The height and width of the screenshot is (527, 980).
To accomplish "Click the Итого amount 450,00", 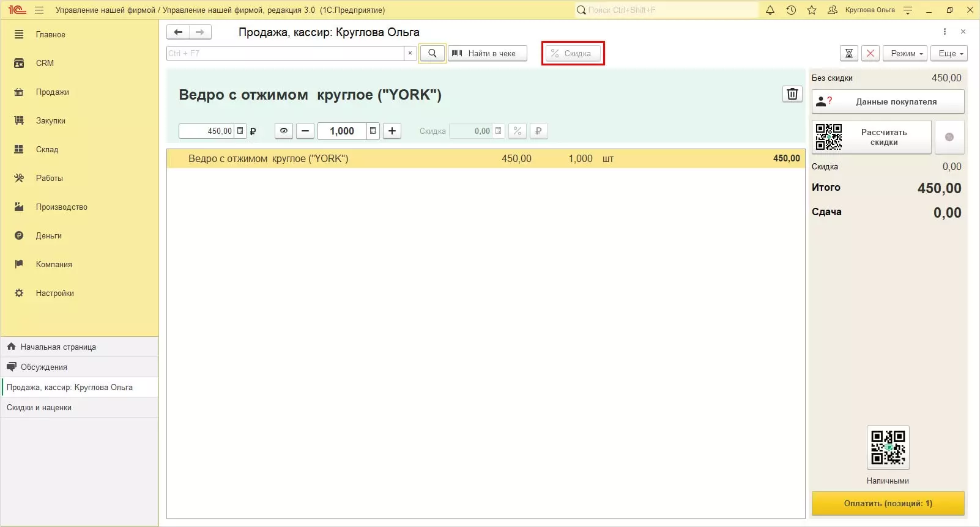I will pos(940,188).
